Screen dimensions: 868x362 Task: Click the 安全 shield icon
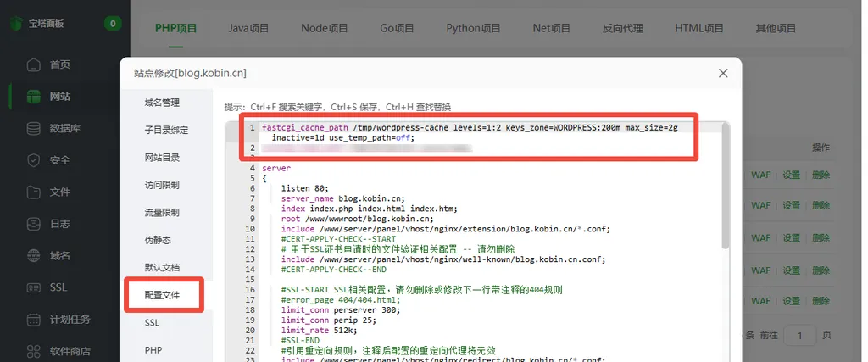(x=34, y=160)
